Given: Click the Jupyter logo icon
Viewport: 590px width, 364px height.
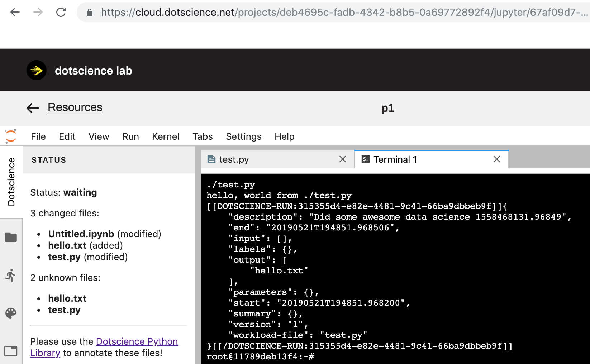Looking at the screenshot, I should (x=11, y=136).
